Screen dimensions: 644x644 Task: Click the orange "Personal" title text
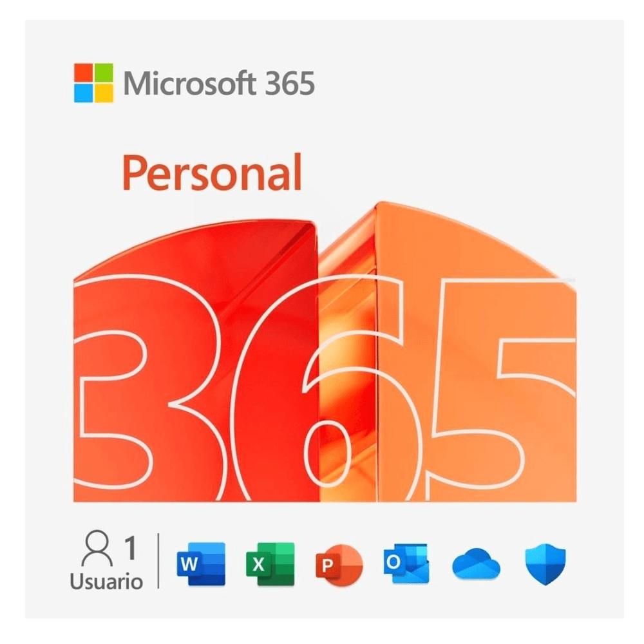coord(212,173)
